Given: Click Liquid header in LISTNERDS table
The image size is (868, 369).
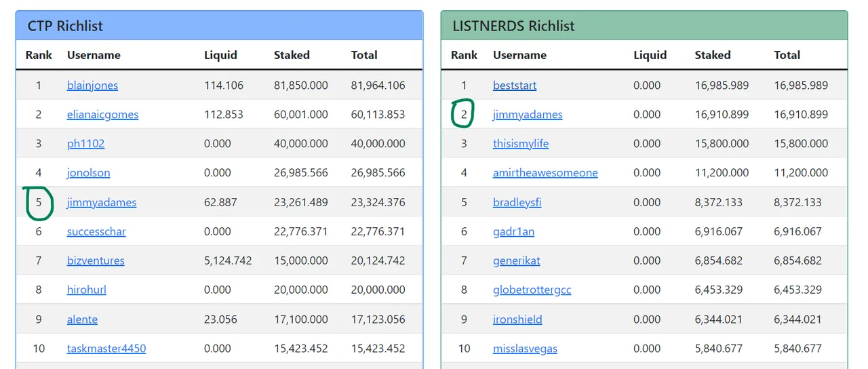Looking at the screenshot, I should pos(650,55).
